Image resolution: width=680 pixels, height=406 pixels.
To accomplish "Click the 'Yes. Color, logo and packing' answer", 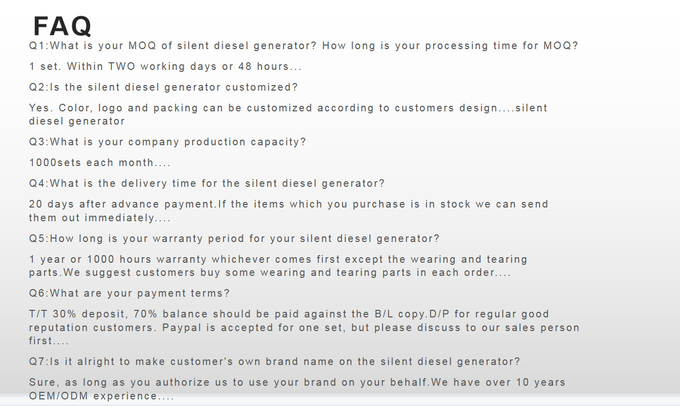I will [288, 108].
